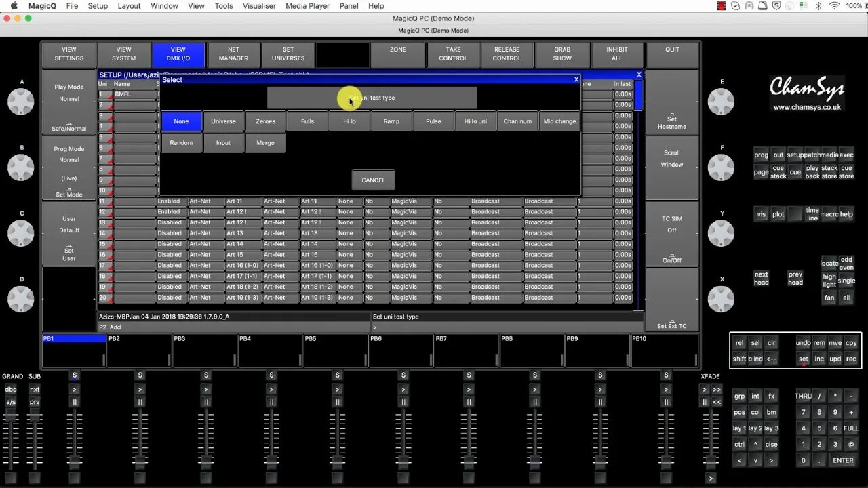Click the backspace arrow key
868x488 pixels.
click(771, 359)
